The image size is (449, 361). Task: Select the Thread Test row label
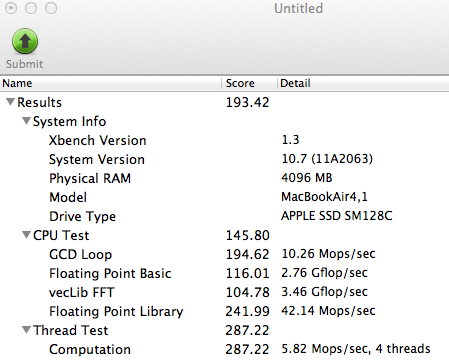(71, 330)
